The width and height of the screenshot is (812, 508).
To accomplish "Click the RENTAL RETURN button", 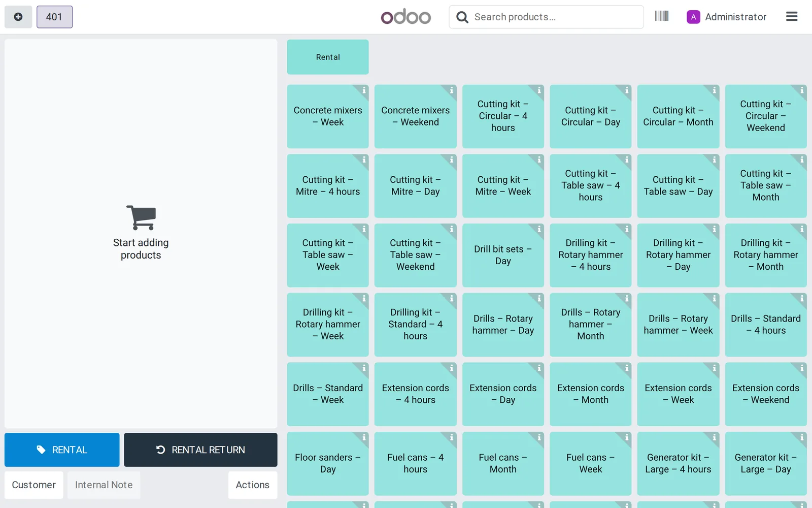I will [x=200, y=450].
